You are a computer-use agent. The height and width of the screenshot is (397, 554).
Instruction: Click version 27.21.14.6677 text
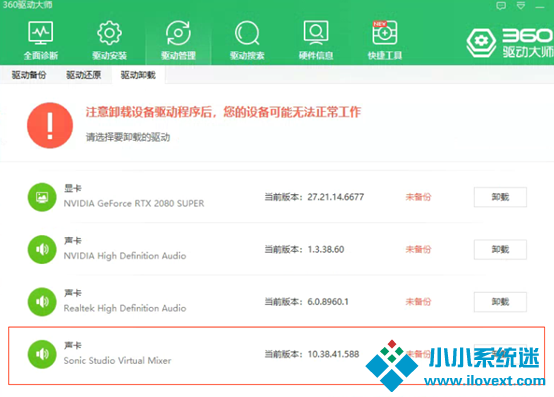click(x=336, y=197)
